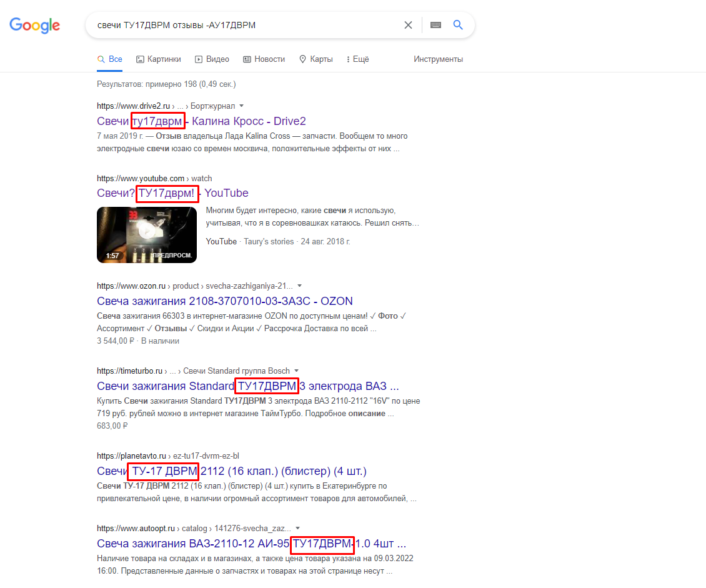The image size is (706, 588).
Task: Select the Все results tab
Action: coord(110,59)
